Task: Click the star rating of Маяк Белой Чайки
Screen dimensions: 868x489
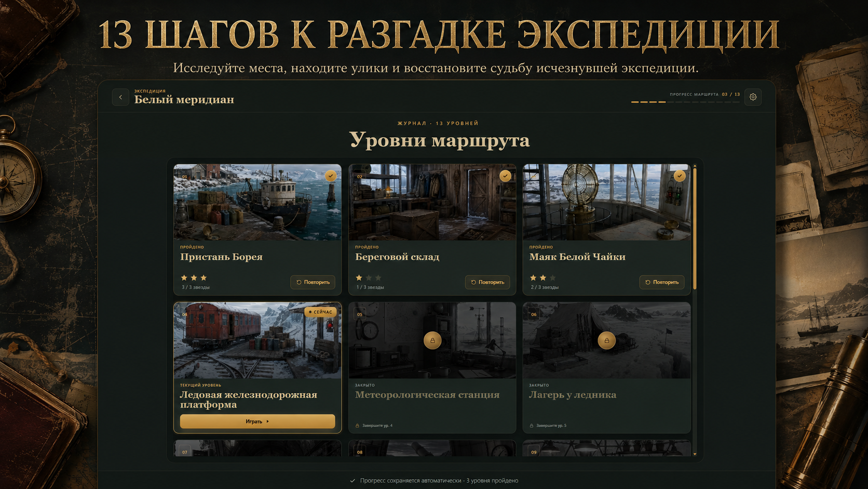Action: point(543,277)
